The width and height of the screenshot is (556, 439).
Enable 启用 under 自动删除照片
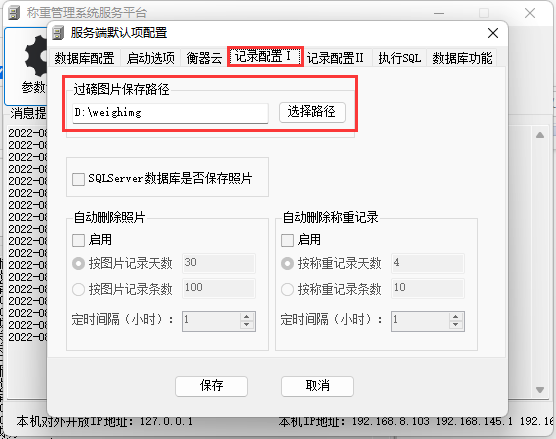click(78, 240)
